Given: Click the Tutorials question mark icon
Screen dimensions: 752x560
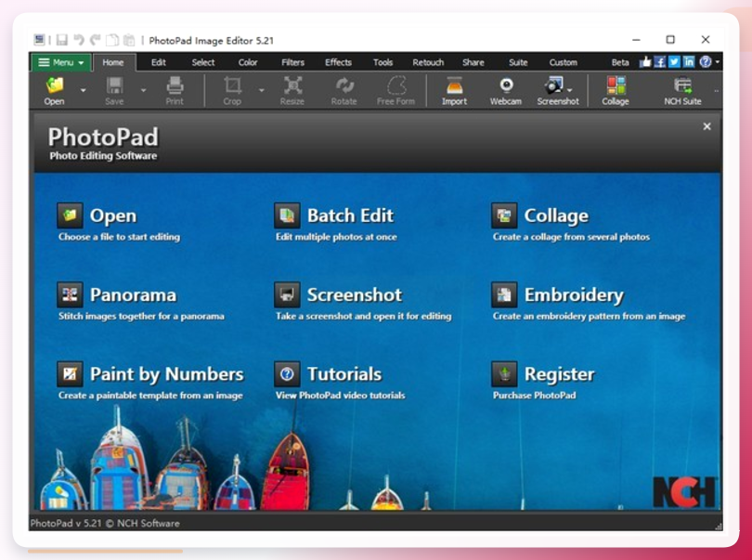Looking at the screenshot, I should 287,374.
